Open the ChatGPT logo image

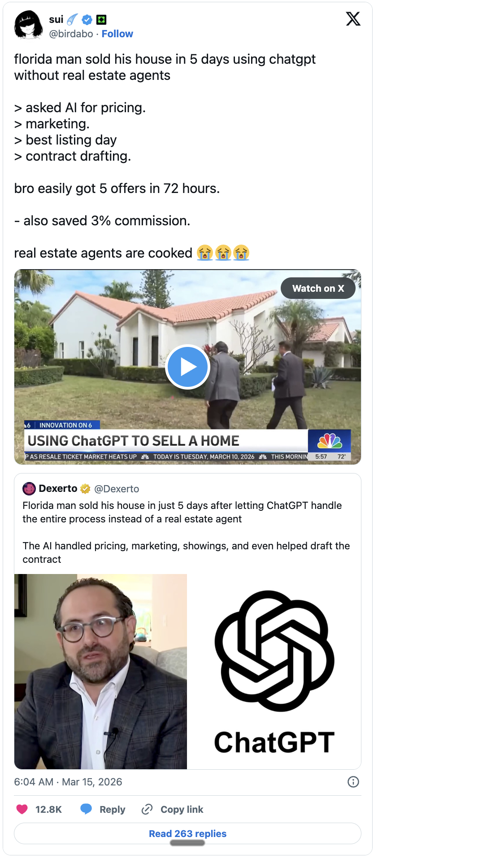pyautogui.click(x=274, y=671)
